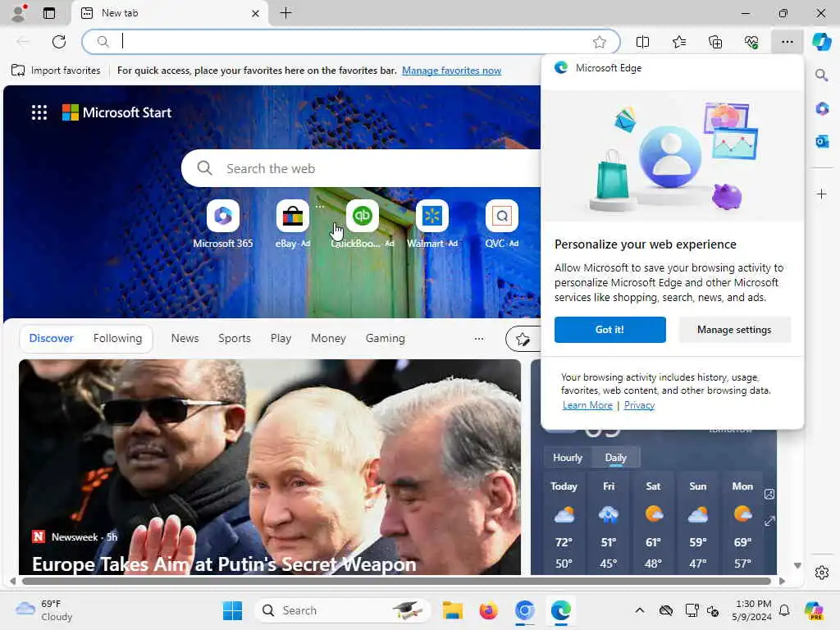This screenshot has height=630, width=840.
Task: Open the notifications bell in taskbar
Action: pos(784,610)
